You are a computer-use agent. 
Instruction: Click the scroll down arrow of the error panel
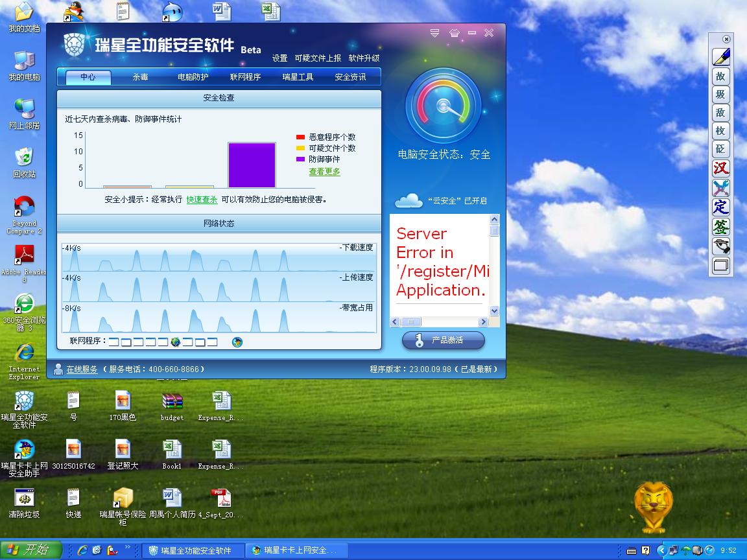tap(494, 311)
